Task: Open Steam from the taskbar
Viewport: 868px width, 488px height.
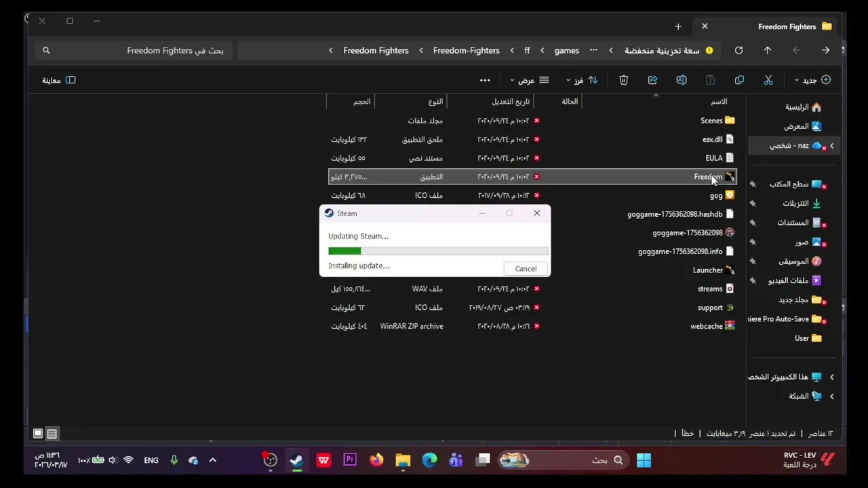Action: tap(296, 460)
